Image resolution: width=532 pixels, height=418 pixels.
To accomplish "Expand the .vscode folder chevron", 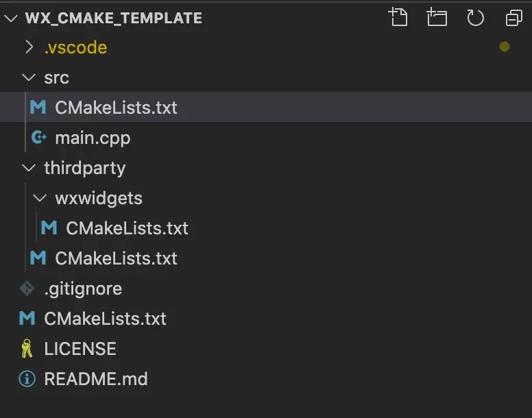I will pos(29,47).
